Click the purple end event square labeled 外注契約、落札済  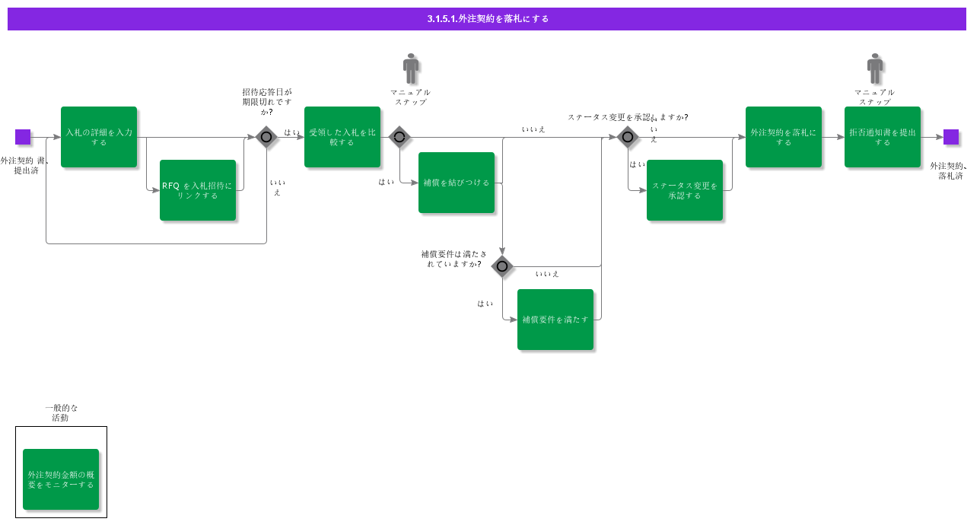tap(952, 137)
